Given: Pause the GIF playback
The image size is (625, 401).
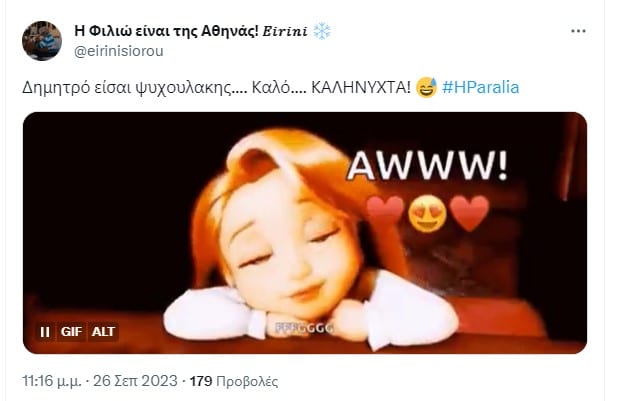Looking at the screenshot, I should (x=45, y=332).
